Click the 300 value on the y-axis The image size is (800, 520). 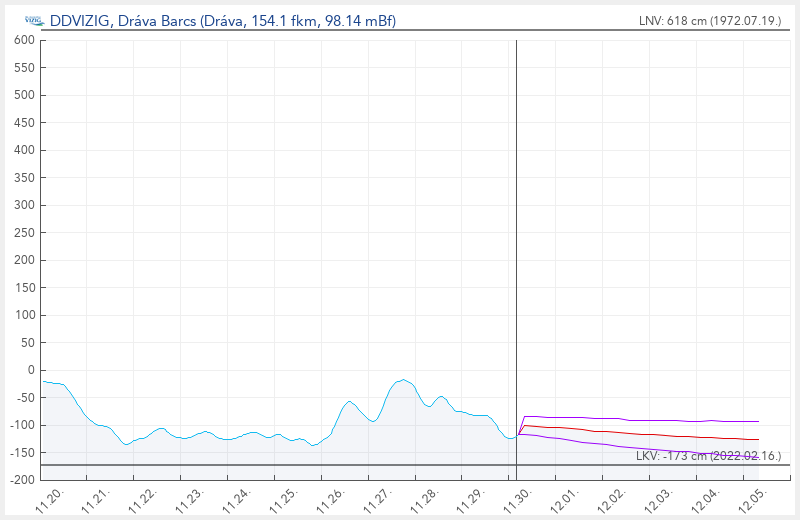coord(24,205)
